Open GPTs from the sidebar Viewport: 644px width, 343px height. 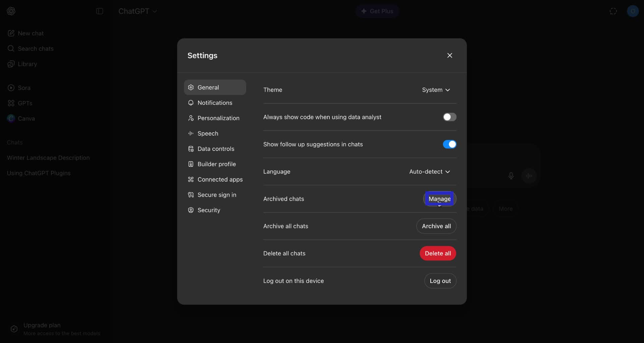(24, 103)
